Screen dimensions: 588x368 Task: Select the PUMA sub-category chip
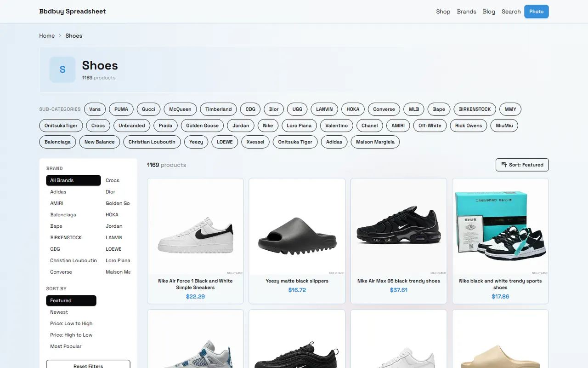[121, 109]
